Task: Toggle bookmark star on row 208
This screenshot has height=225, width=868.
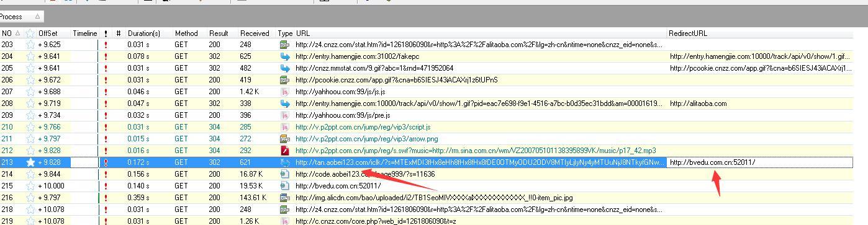Action: pos(30,104)
